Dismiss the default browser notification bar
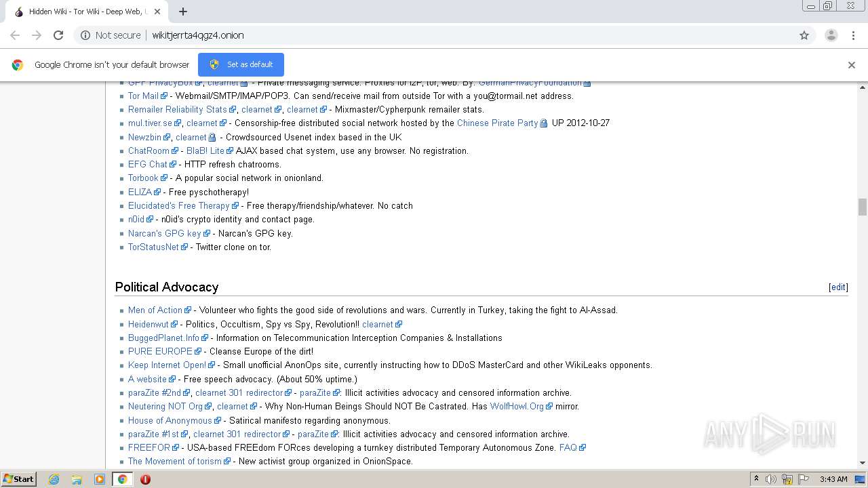The image size is (868, 488). [x=852, y=65]
